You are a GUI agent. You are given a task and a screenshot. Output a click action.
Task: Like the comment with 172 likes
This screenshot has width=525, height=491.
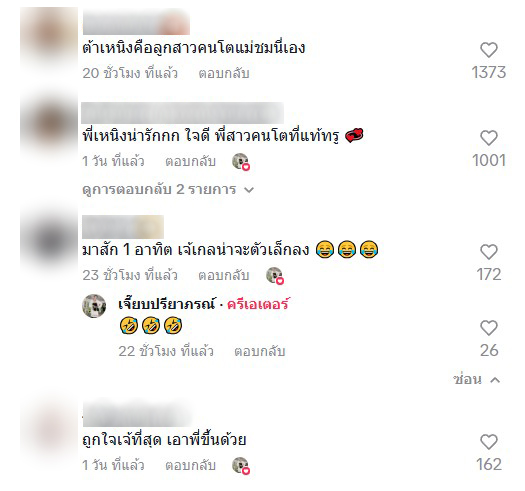(489, 252)
